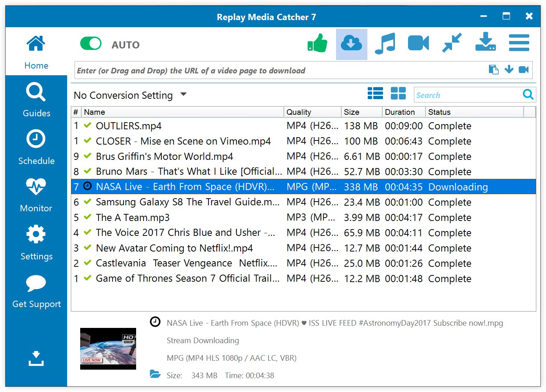The image size is (546, 392).
Task: Toggle the AUTO switch off
Action: click(91, 44)
